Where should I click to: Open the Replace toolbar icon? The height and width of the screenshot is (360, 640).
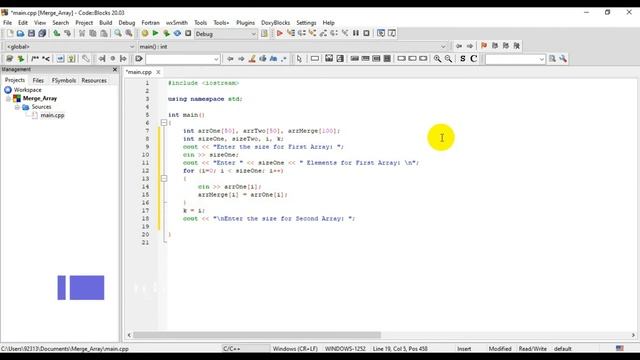coord(129,33)
